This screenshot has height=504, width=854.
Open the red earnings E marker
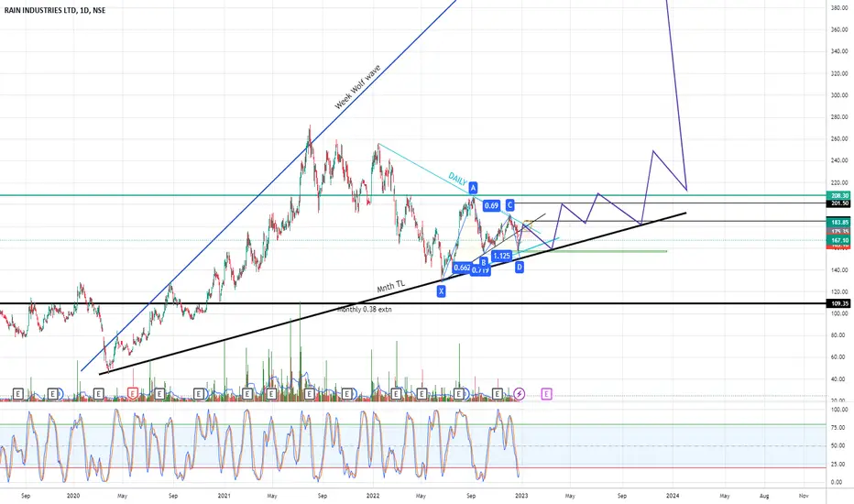(132, 393)
